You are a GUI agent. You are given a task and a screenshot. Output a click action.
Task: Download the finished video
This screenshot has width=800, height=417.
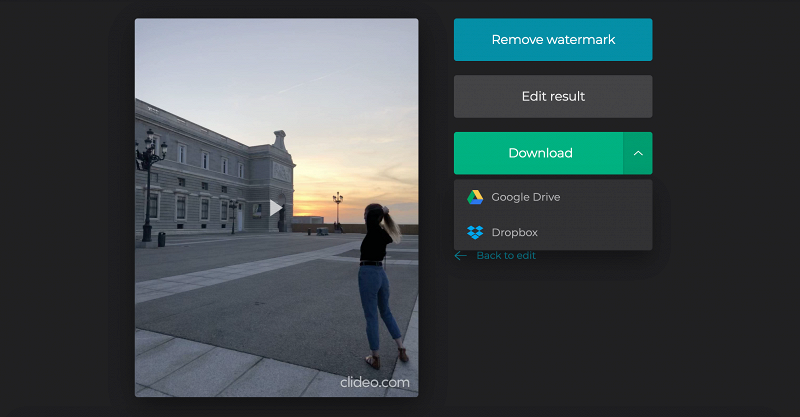[538, 153]
